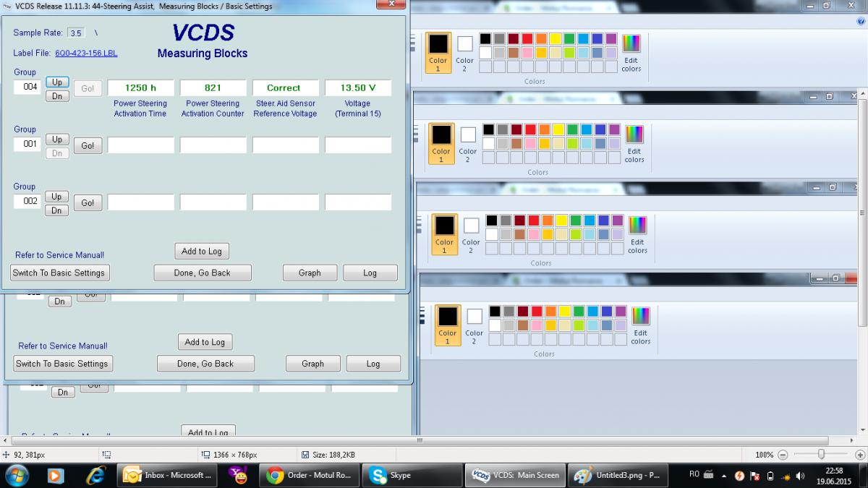Open the Windows Start menu
Image resolution: width=868 pixels, height=488 pixels.
coord(17,475)
